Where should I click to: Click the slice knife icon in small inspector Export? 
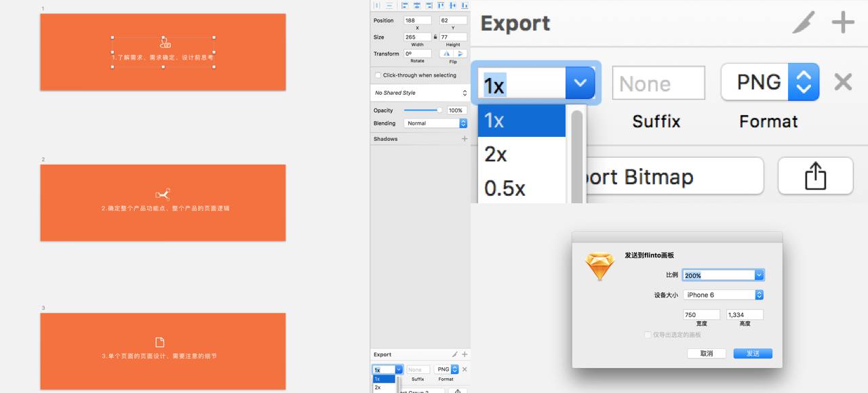pyautogui.click(x=455, y=354)
